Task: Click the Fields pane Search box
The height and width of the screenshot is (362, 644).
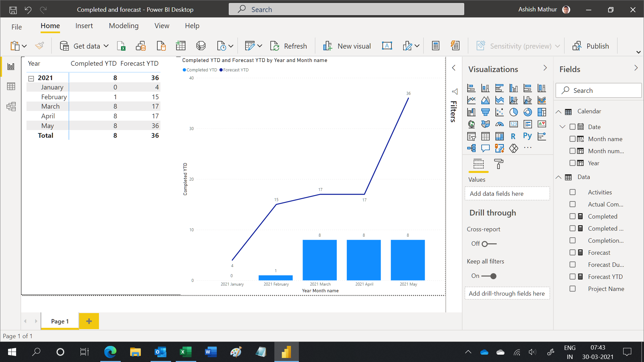Action: tap(598, 90)
